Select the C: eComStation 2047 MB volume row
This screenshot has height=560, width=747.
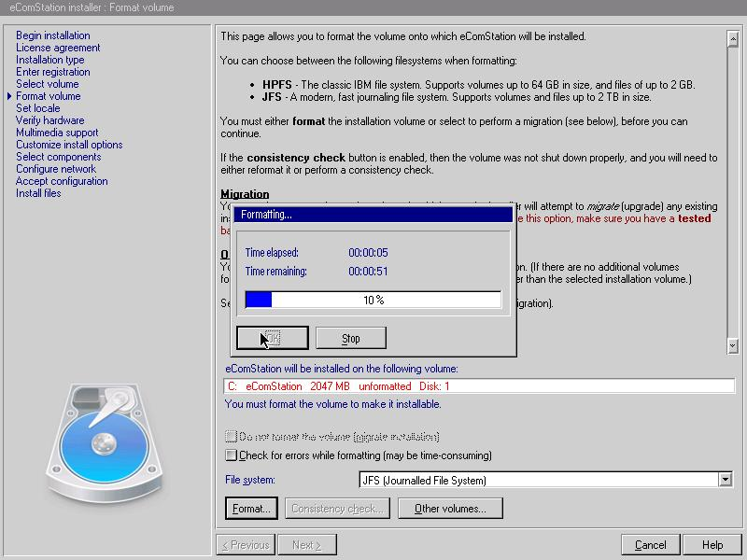point(479,386)
